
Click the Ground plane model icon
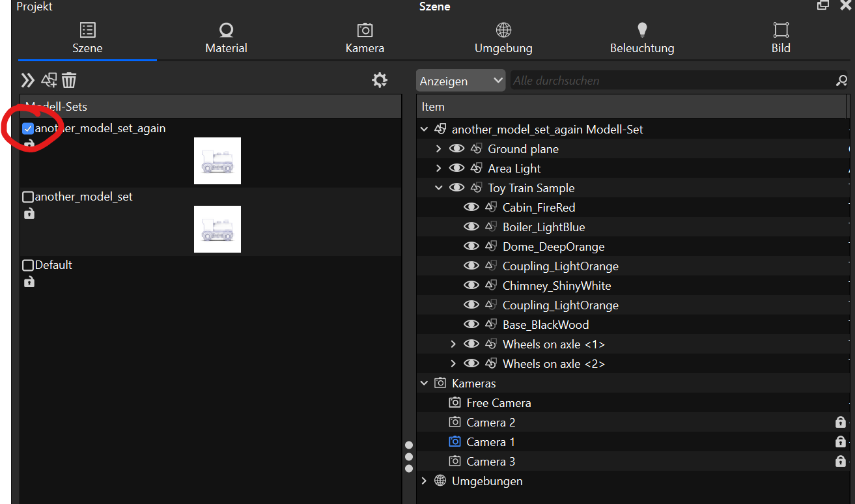pyautogui.click(x=476, y=149)
